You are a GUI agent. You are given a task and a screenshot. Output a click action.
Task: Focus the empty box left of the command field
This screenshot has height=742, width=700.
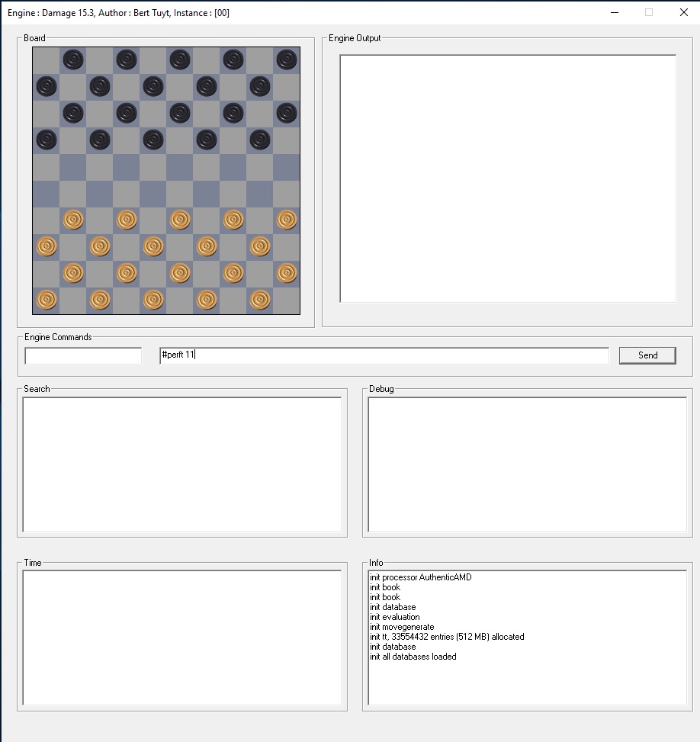[x=83, y=356]
